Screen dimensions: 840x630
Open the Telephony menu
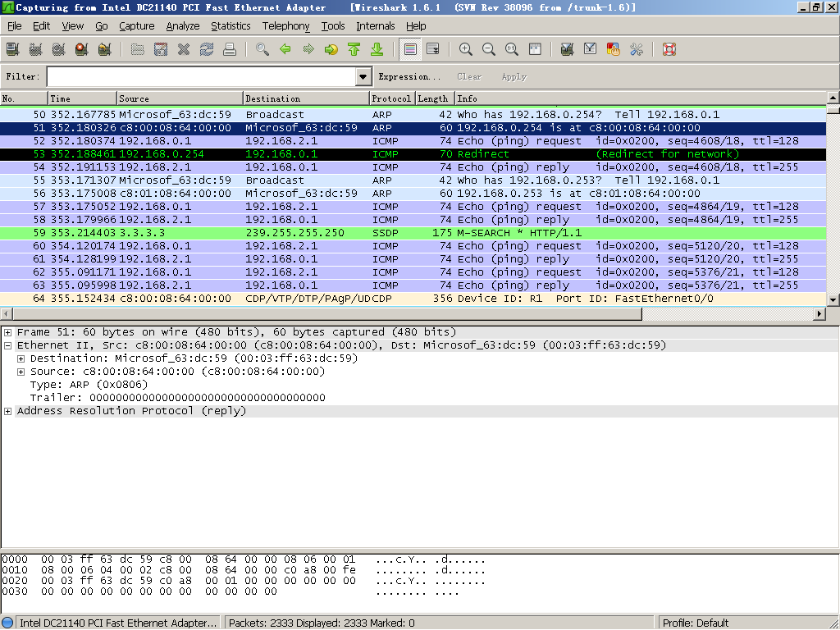[286, 25]
